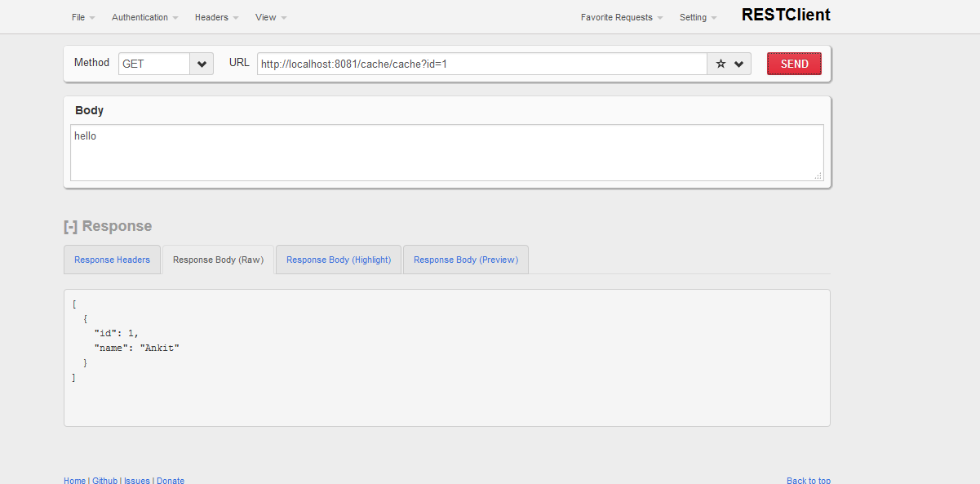Click the favorite star icon beside URL
980x484 pixels.
(721, 64)
